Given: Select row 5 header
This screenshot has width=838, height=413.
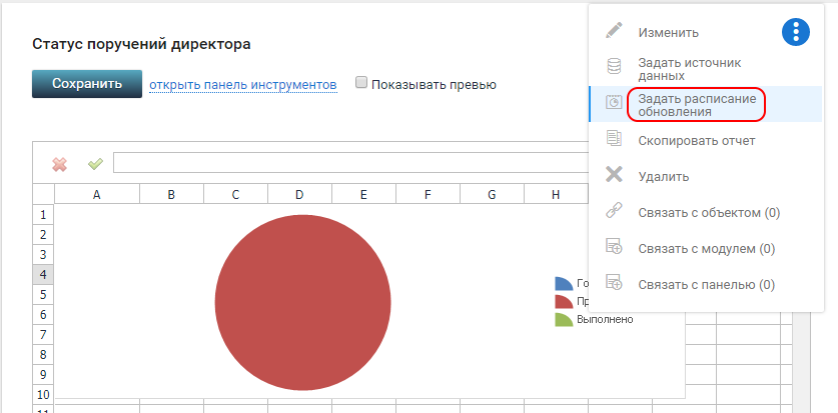Looking at the screenshot, I should click(43, 294).
